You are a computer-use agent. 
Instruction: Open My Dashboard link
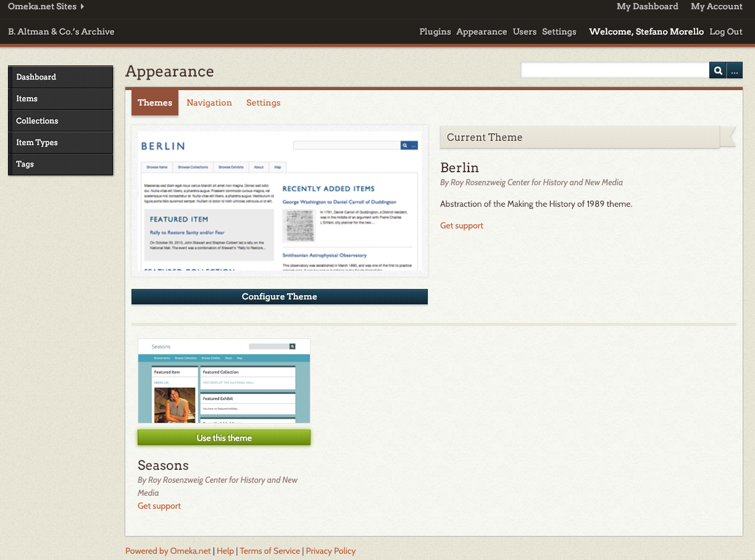[x=648, y=6]
